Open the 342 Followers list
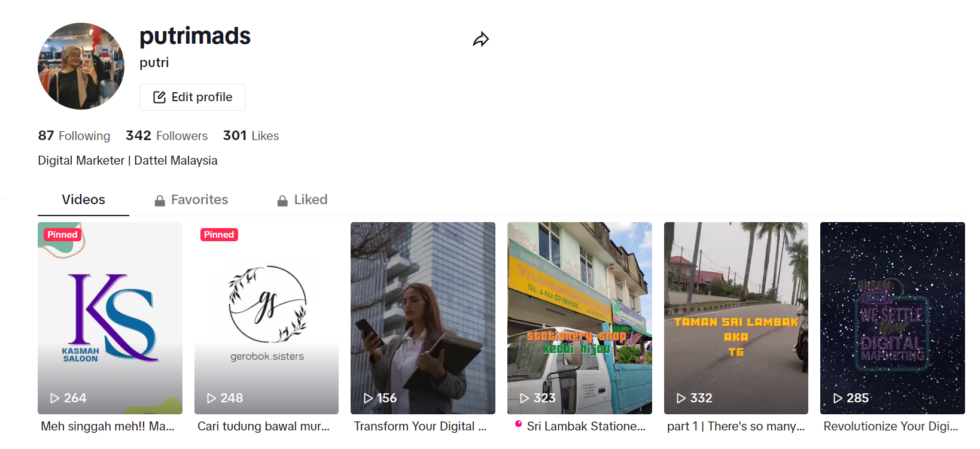 (x=166, y=136)
